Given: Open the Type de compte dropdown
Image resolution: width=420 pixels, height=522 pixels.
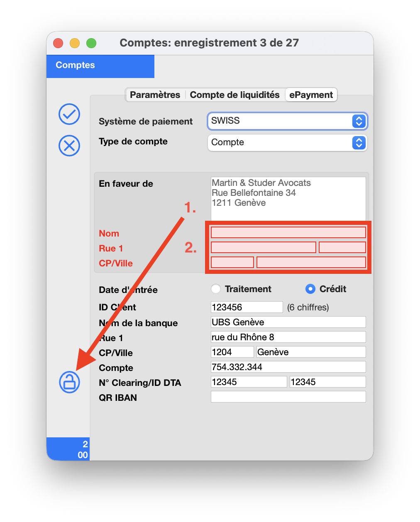Looking at the screenshot, I should (x=287, y=142).
